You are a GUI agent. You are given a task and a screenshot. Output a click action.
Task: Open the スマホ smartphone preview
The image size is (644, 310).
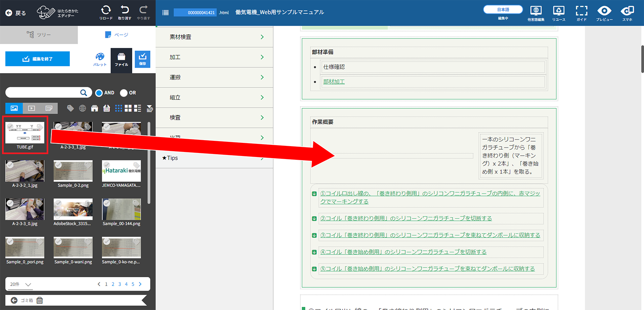627,11
